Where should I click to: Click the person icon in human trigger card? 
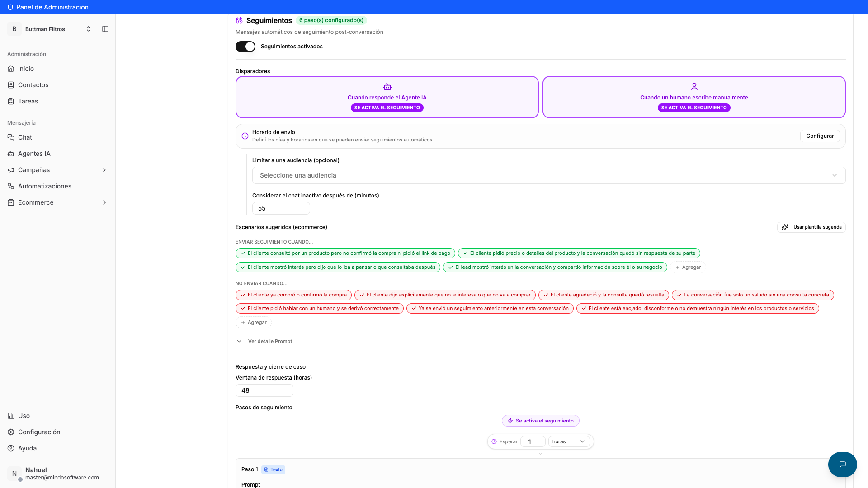pyautogui.click(x=694, y=87)
